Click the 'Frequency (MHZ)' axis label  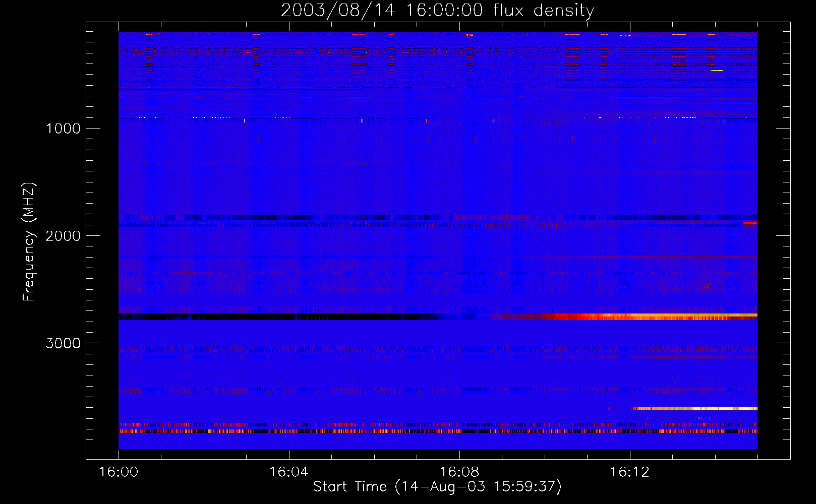[29, 242]
